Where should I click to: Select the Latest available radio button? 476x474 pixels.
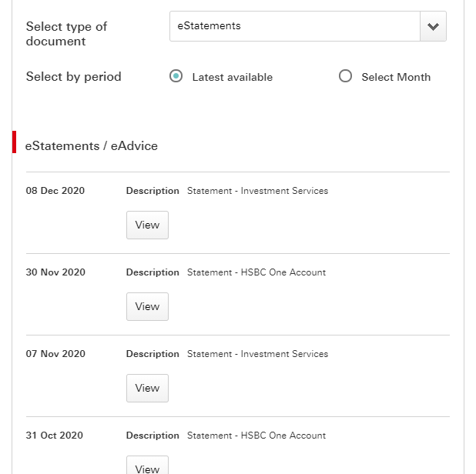[176, 76]
